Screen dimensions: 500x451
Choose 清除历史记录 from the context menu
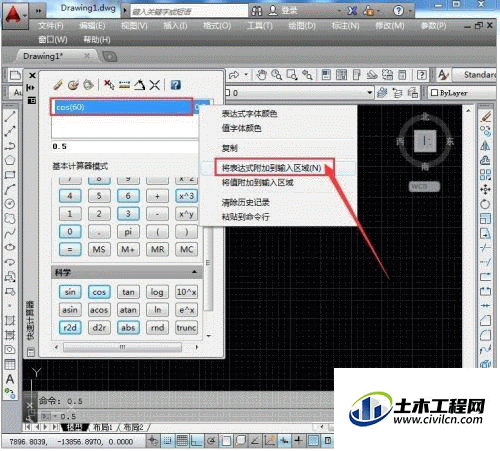(245, 202)
